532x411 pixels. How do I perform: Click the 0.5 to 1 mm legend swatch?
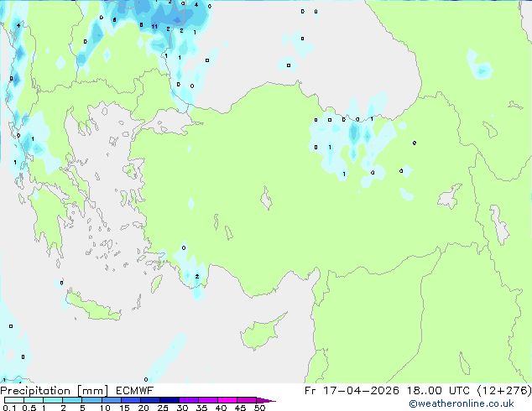coord(34,400)
